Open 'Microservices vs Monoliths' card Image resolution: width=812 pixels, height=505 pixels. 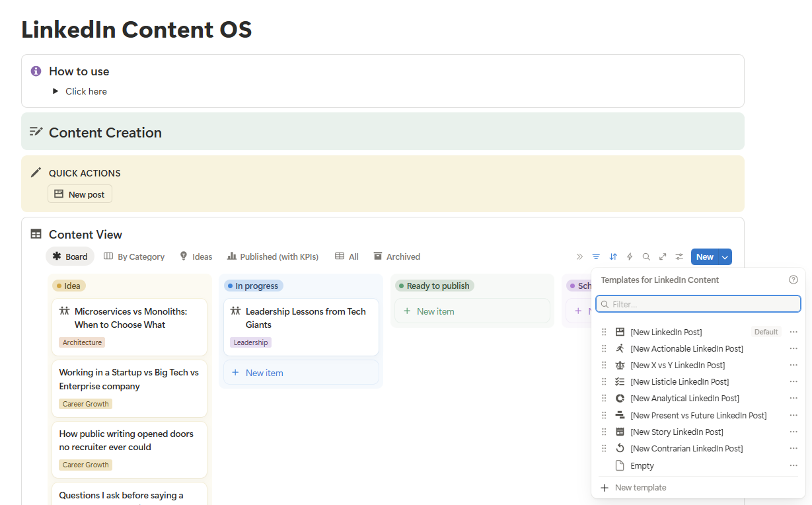click(x=129, y=327)
